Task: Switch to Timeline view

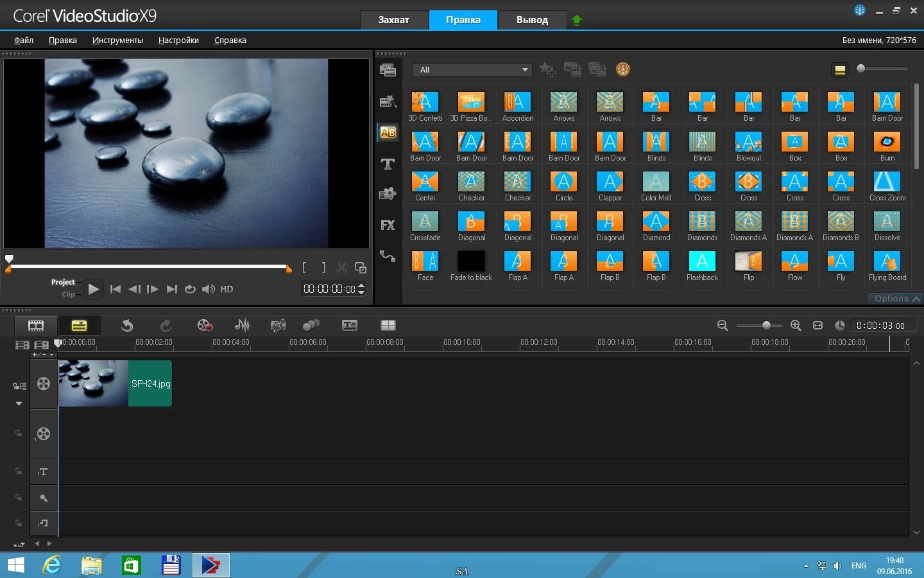Action: click(79, 326)
